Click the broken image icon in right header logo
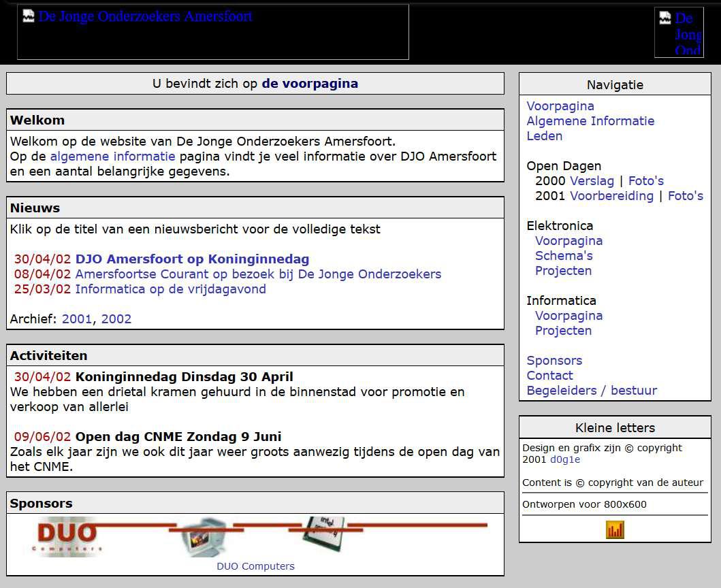 coord(665,18)
